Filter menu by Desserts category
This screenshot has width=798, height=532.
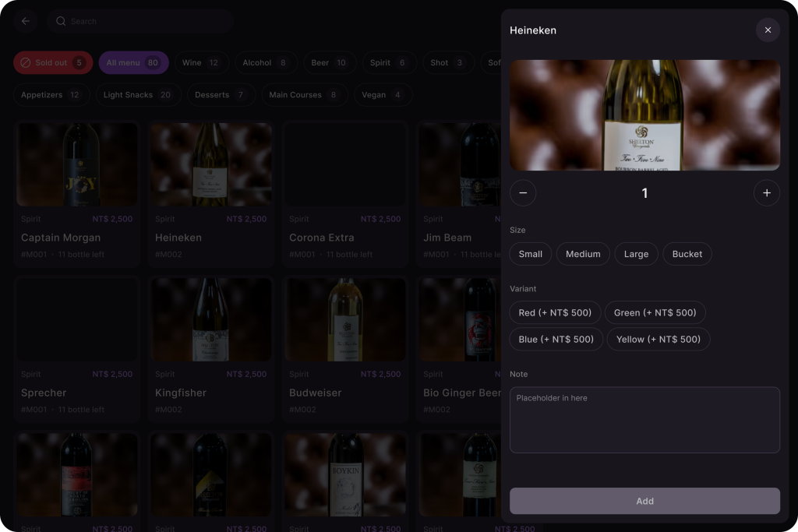(221, 94)
